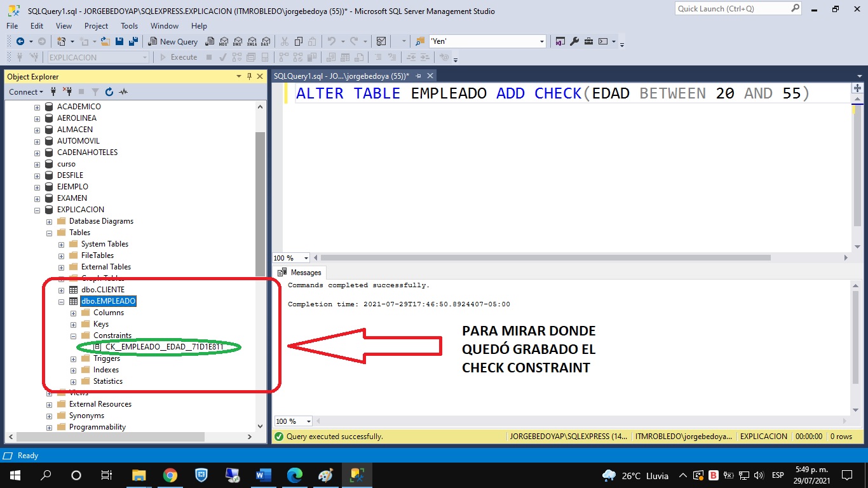
Task: Open the 'Yen' search combo box dropdown
Action: [542, 41]
